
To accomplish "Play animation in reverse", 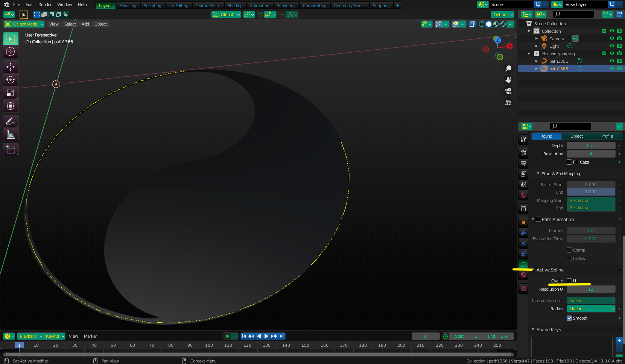I will point(259,336).
